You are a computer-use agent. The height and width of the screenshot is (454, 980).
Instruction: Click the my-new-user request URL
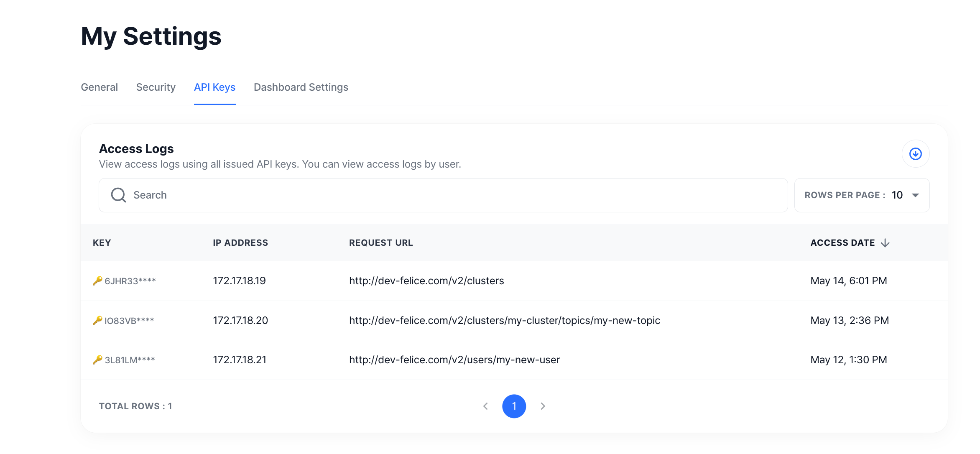pyautogui.click(x=454, y=360)
